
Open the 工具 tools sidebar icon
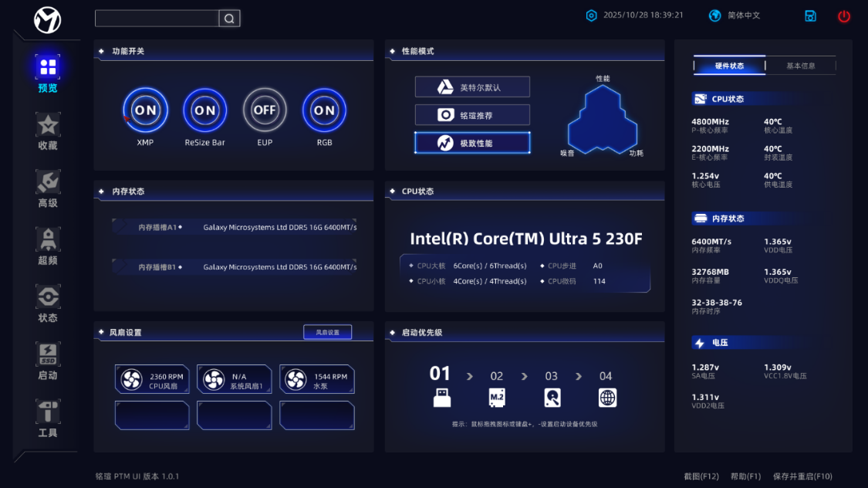(48, 412)
